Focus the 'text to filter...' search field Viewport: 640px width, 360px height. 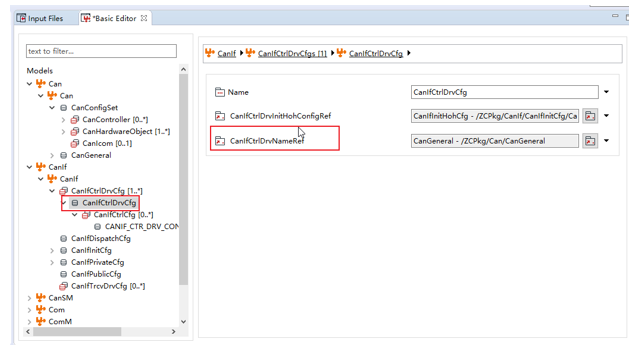(101, 51)
